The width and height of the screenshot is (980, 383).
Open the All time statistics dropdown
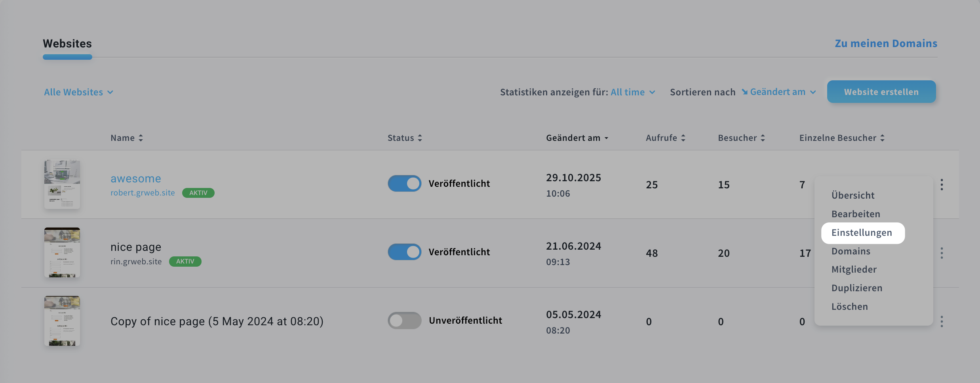point(633,92)
